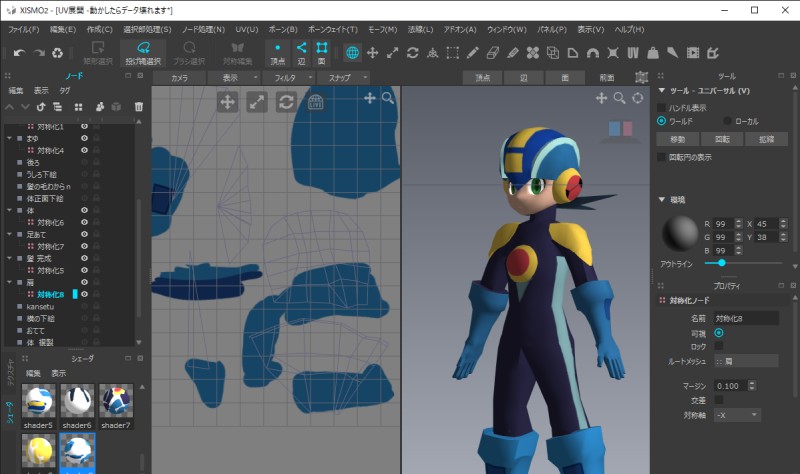Viewport: 800px width, 474px height.
Task: Switch to edge (辺) edit mode icon
Action: [300, 52]
